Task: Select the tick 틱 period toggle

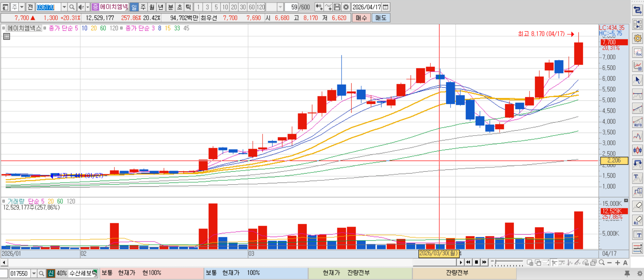Action: point(188,7)
